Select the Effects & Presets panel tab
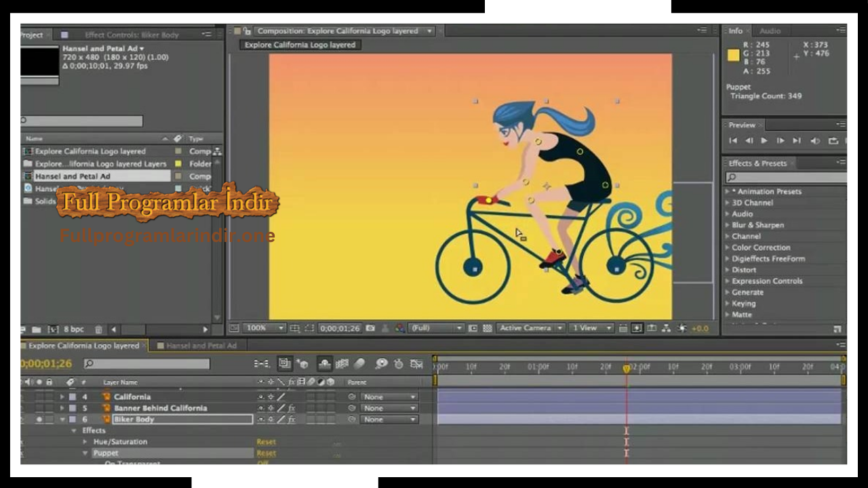This screenshot has height=488, width=868. (757, 163)
